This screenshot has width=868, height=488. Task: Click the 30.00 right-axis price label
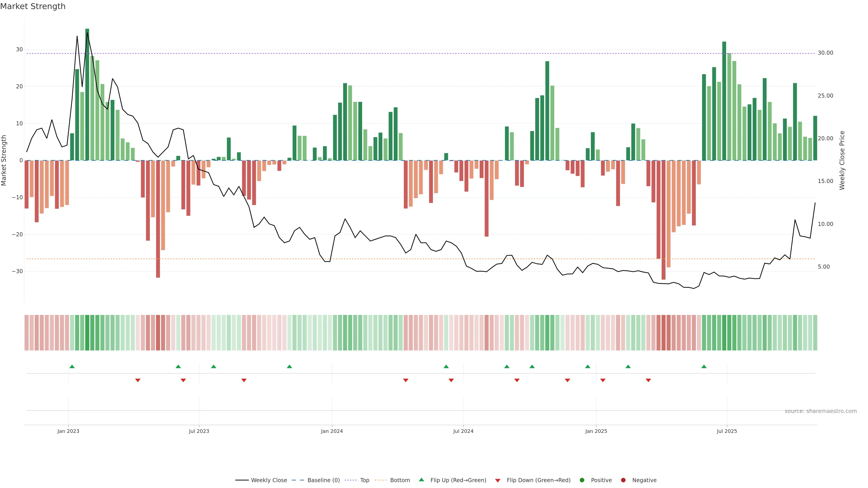click(x=825, y=53)
